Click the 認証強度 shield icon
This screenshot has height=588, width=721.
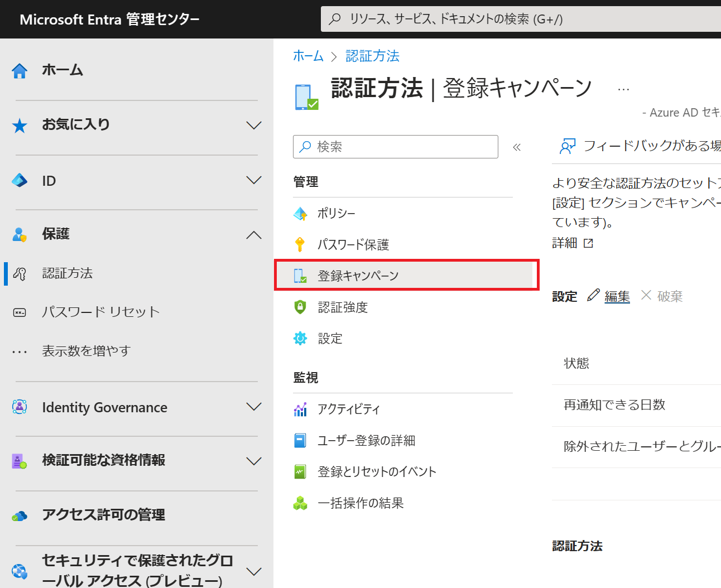pyautogui.click(x=300, y=307)
